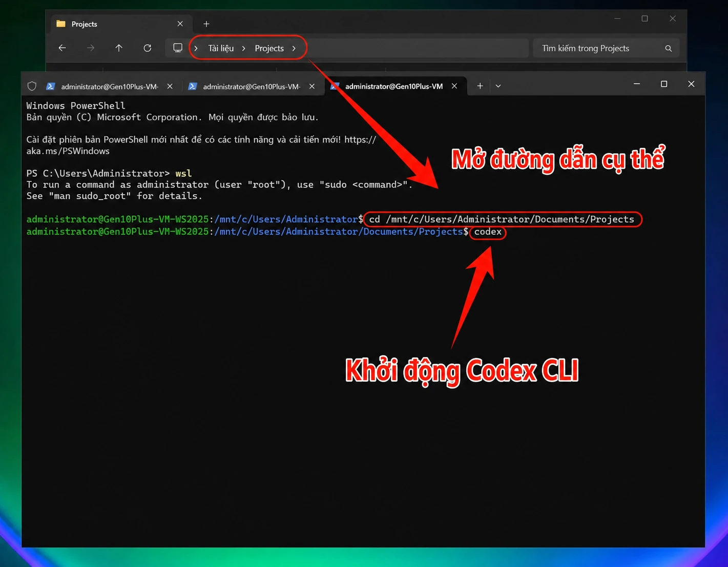Screen dimensions: 728x567
Task: Close the second terminal tab
Action: pos(312,87)
